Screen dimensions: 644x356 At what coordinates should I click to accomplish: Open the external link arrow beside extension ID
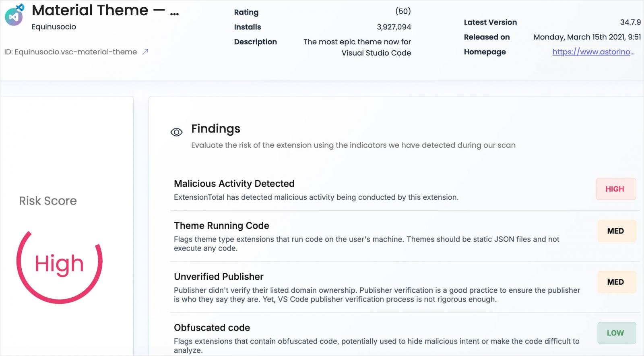(145, 52)
